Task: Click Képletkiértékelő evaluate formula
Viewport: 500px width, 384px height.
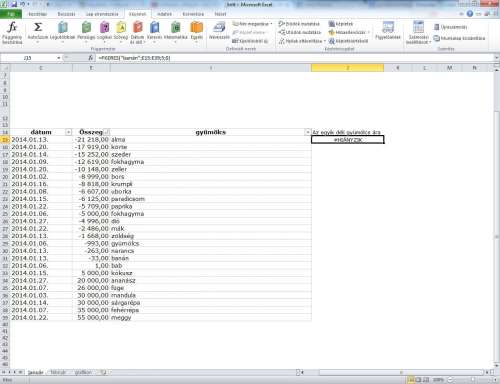Action: pos(348,41)
